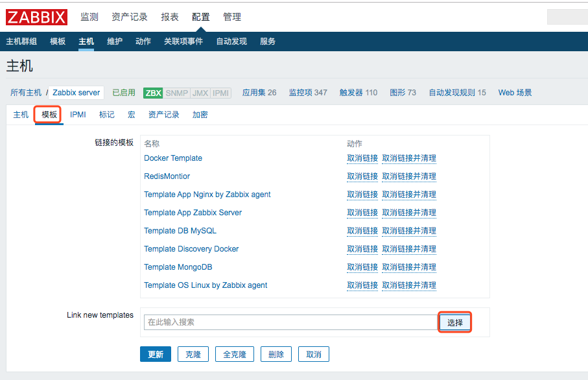588x380 pixels.
Task: Click the ZABBIX logo
Action: coord(38,17)
